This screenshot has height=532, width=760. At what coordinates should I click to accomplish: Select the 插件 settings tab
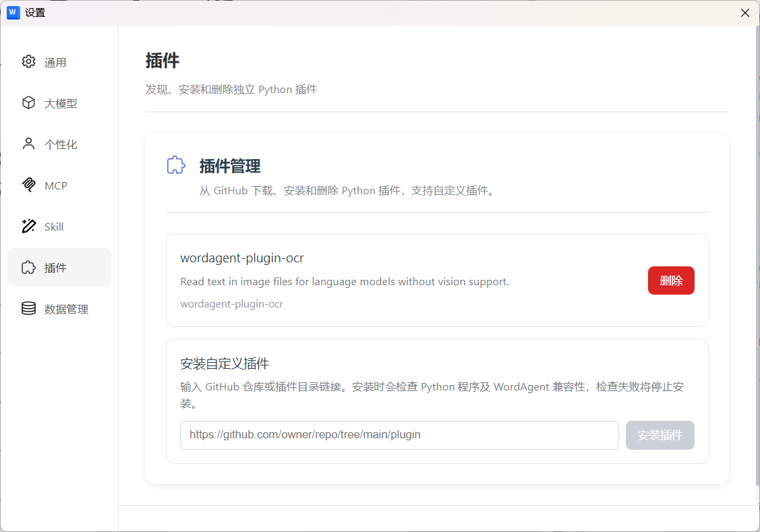[x=59, y=268]
